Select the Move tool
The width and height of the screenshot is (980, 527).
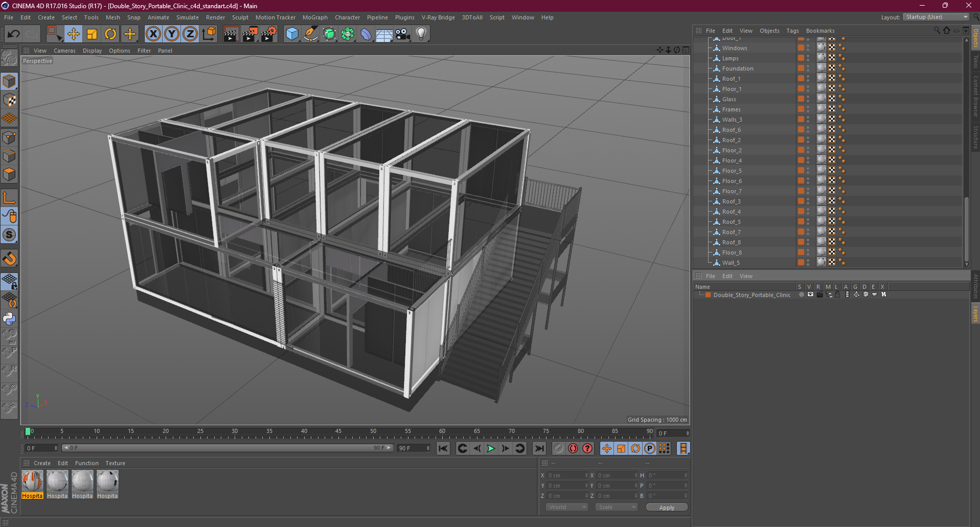click(74, 34)
